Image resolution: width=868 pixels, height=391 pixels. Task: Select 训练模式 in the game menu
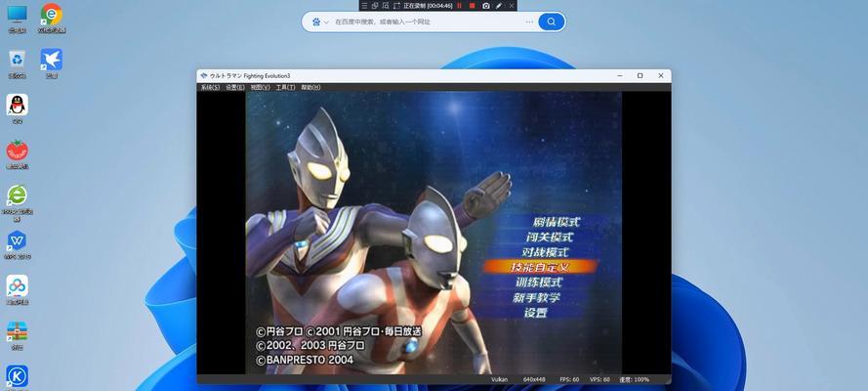pos(539,282)
